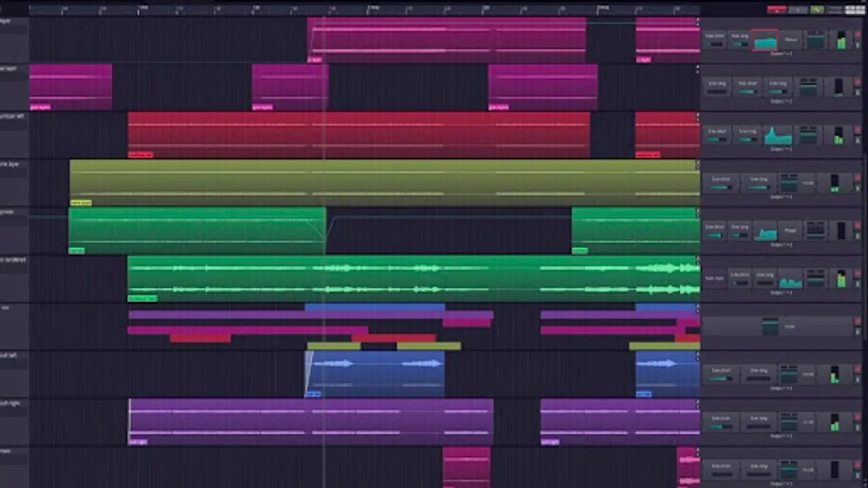Open the spectrum analyzer plugin outlined in red
The width and height of the screenshot is (868, 488).
765,41
